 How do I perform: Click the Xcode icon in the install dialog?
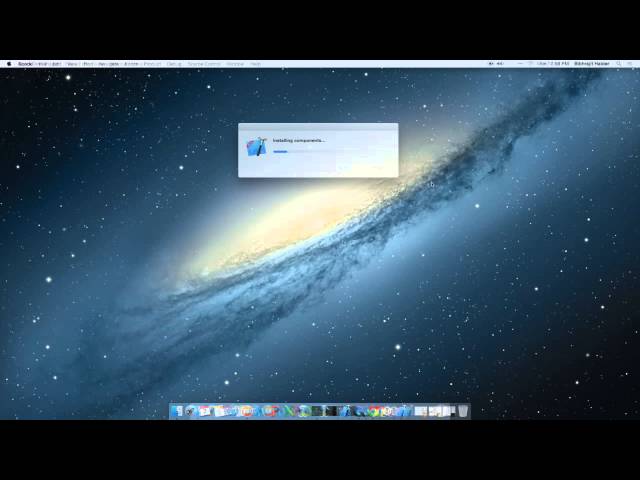(x=256, y=147)
